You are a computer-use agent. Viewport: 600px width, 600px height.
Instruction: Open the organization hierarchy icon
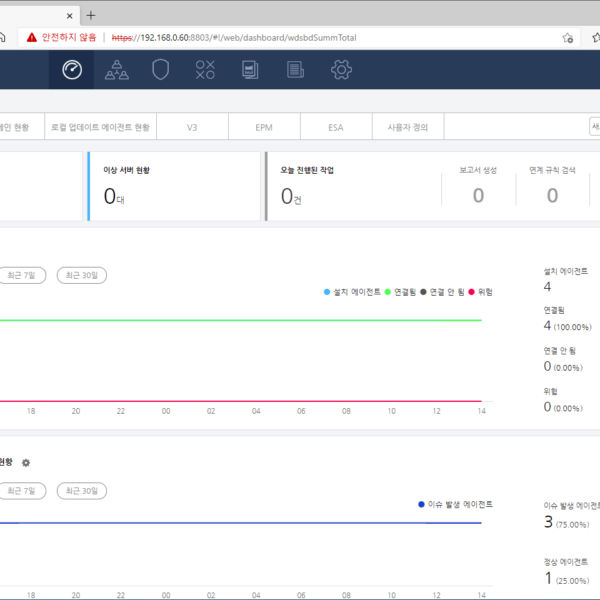[117, 70]
